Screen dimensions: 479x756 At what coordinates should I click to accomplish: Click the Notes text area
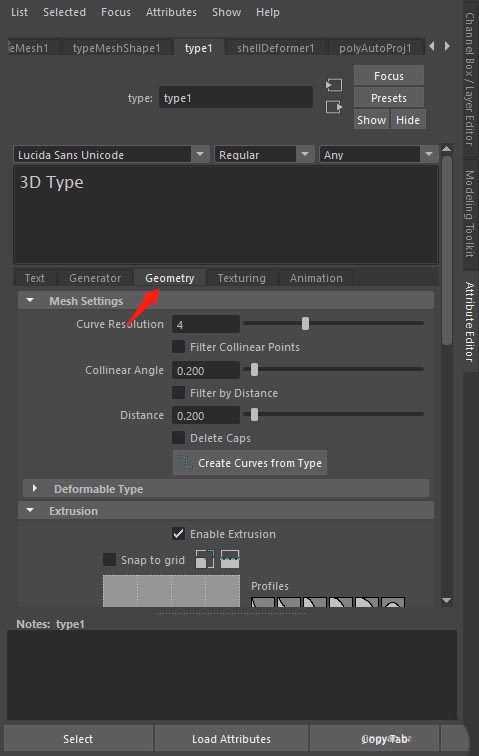[x=232, y=675]
